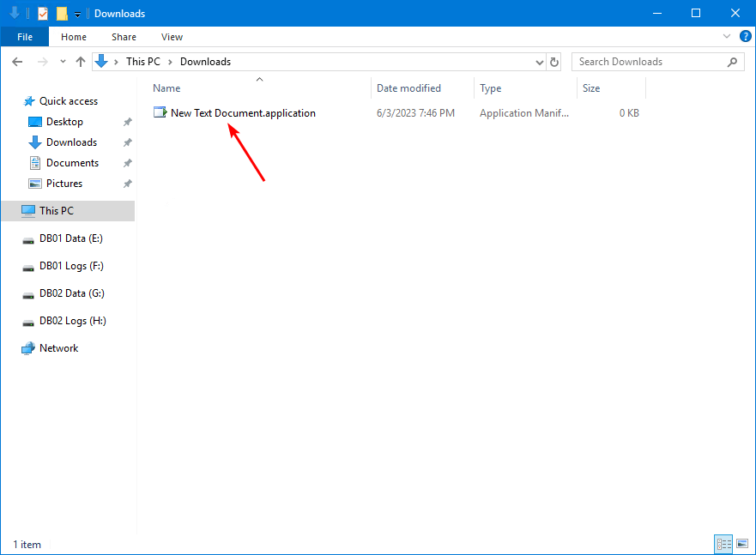The image size is (756, 555).
Task: Click the pin icon beside Desktop
Action: [x=127, y=122]
